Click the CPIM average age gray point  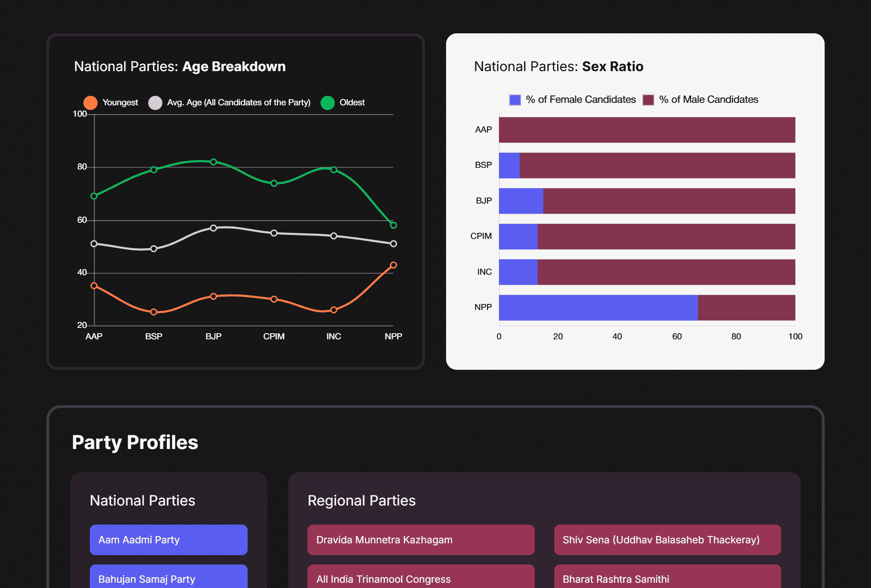pyautogui.click(x=274, y=233)
